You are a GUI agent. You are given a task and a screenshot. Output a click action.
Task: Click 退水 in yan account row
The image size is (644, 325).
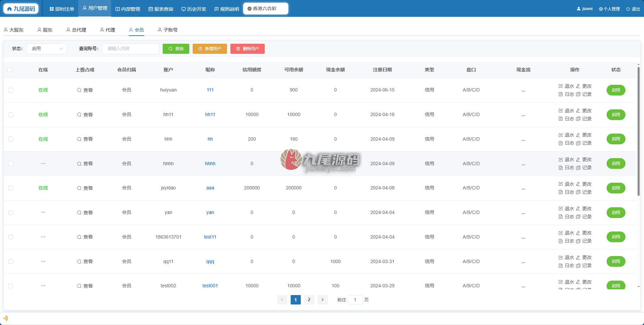coord(566,209)
